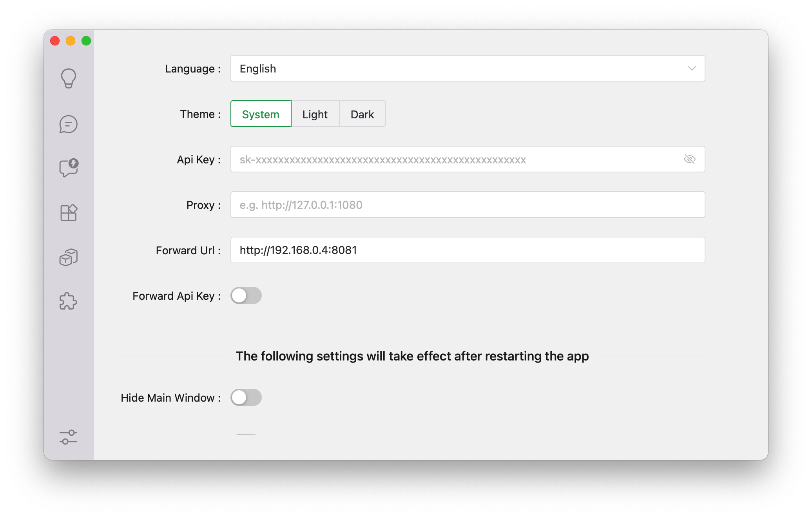Image resolution: width=812 pixels, height=518 pixels.
Task: Click the Forward Url text field
Action: [x=467, y=250]
